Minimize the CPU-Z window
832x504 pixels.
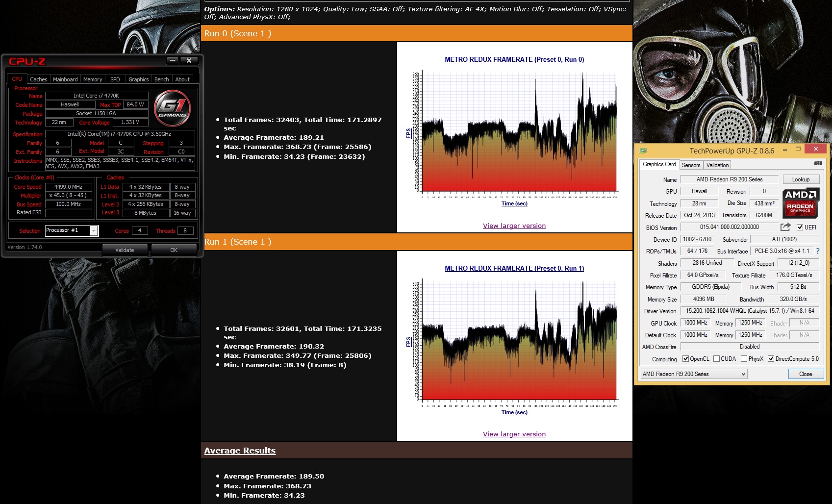tap(173, 60)
